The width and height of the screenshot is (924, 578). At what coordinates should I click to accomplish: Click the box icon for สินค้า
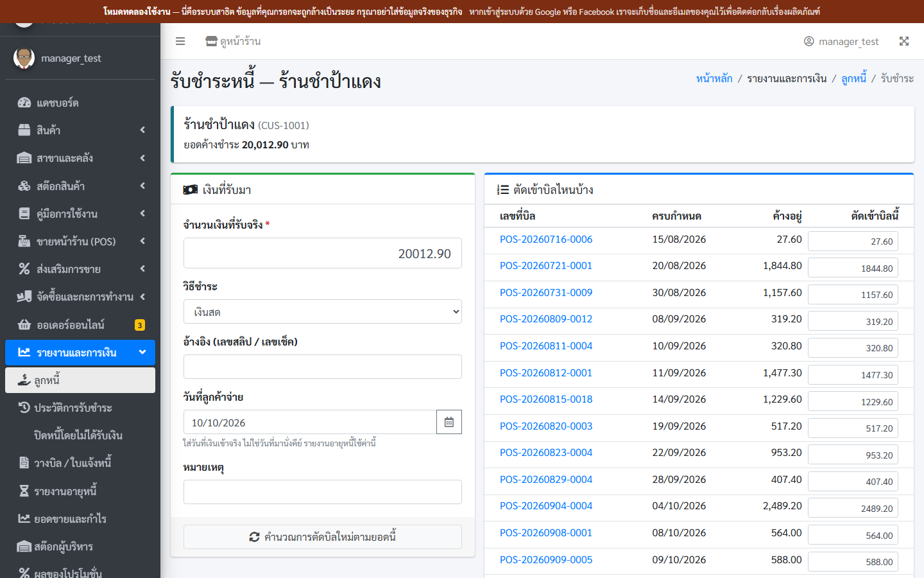point(24,130)
